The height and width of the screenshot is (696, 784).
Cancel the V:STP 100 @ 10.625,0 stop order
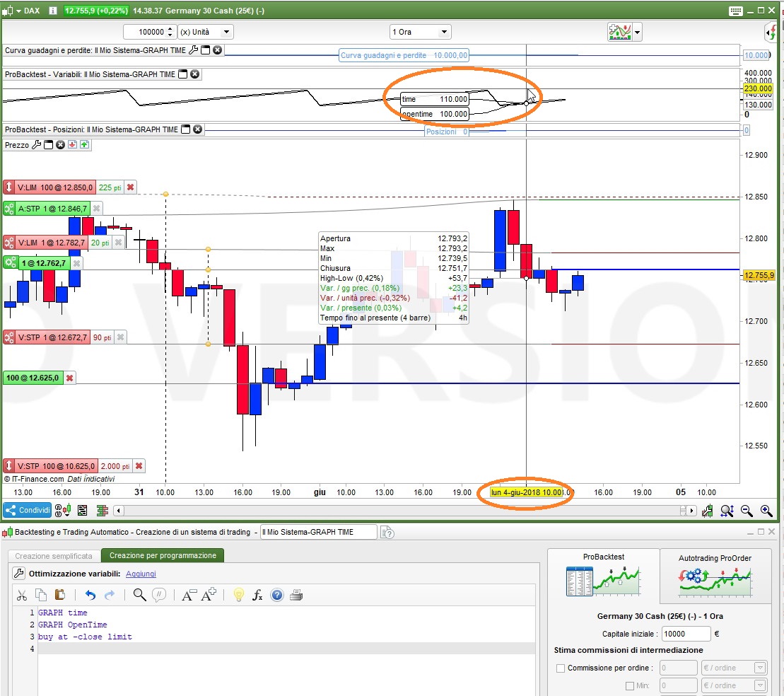(x=139, y=466)
